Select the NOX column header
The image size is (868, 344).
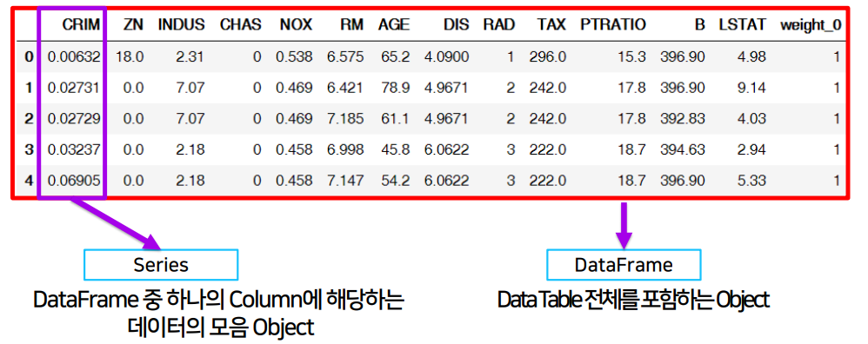[x=296, y=24]
